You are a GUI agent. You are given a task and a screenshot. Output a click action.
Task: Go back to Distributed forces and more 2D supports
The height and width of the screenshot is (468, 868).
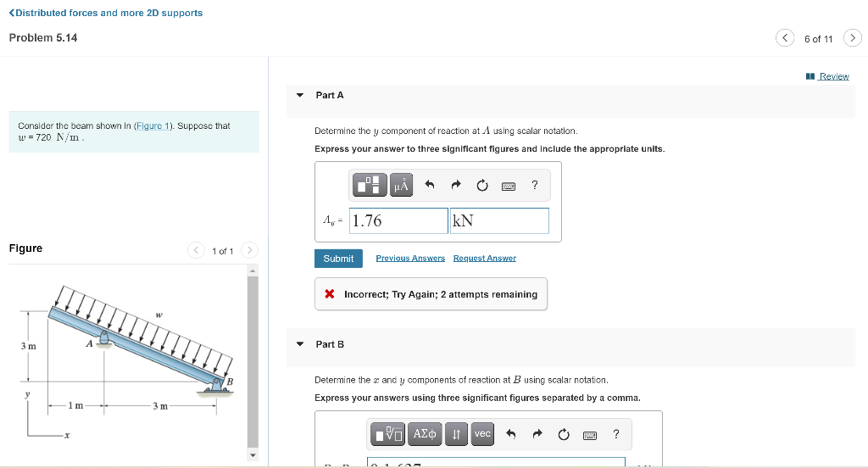pyautogui.click(x=106, y=13)
